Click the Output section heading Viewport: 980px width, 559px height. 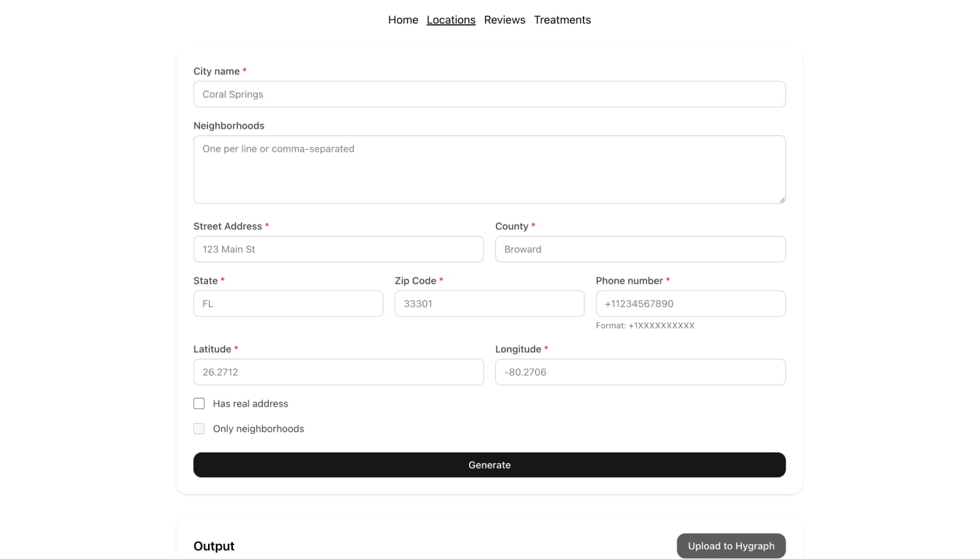pyautogui.click(x=214, y=546)
